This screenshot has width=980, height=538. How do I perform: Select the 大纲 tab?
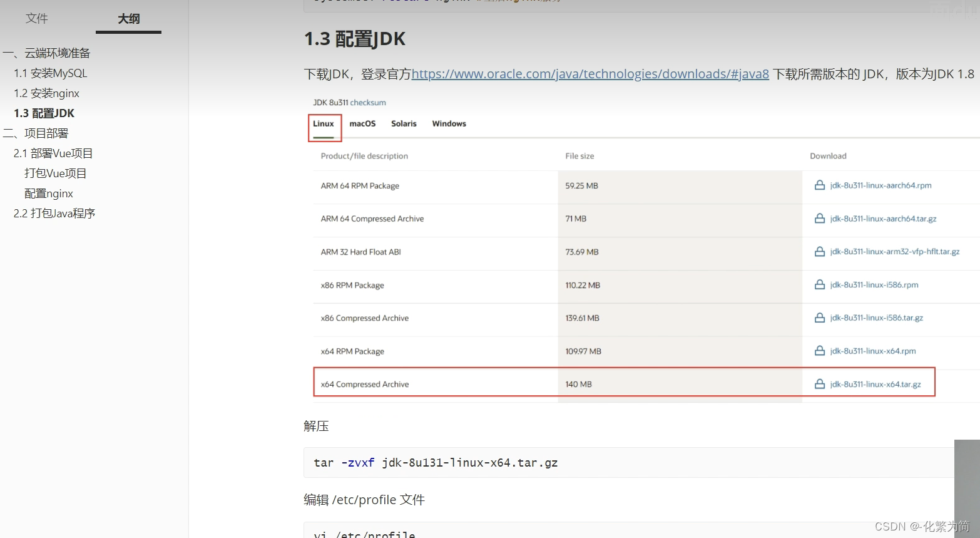click(129, 19)
